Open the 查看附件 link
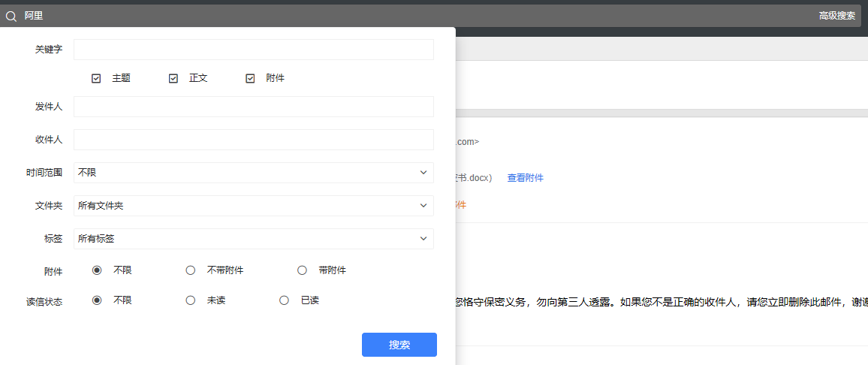The image size is (868, 365). pos(525,178)
